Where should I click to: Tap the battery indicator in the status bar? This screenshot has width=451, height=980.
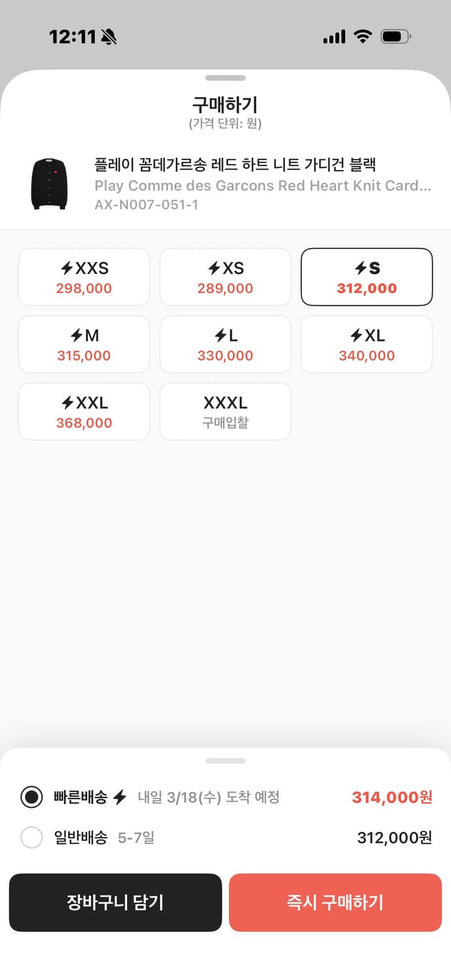pyautogui.click(x=395, y=37)
